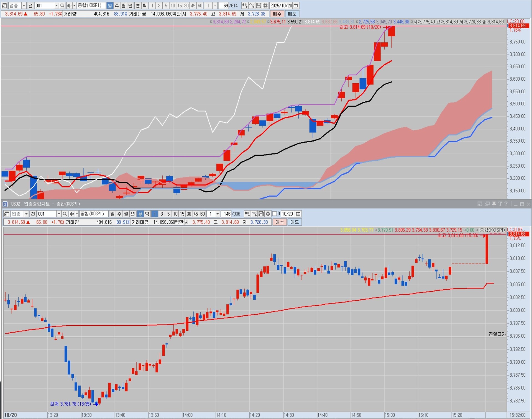Switch lower chart to monthly (월) tab
The width and height of the screenshot is (532, 419).
pyautogui.click(x=126, y=214)
